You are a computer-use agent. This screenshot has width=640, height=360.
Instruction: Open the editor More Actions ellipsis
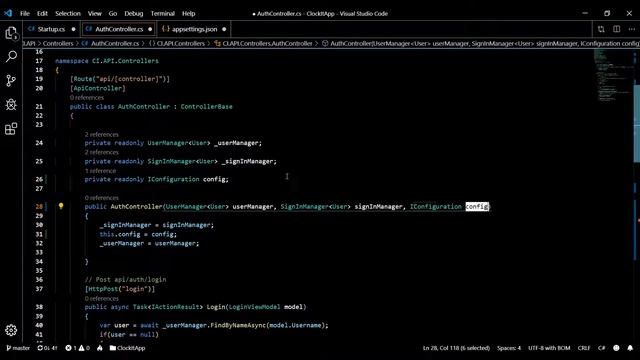point(631,29)
